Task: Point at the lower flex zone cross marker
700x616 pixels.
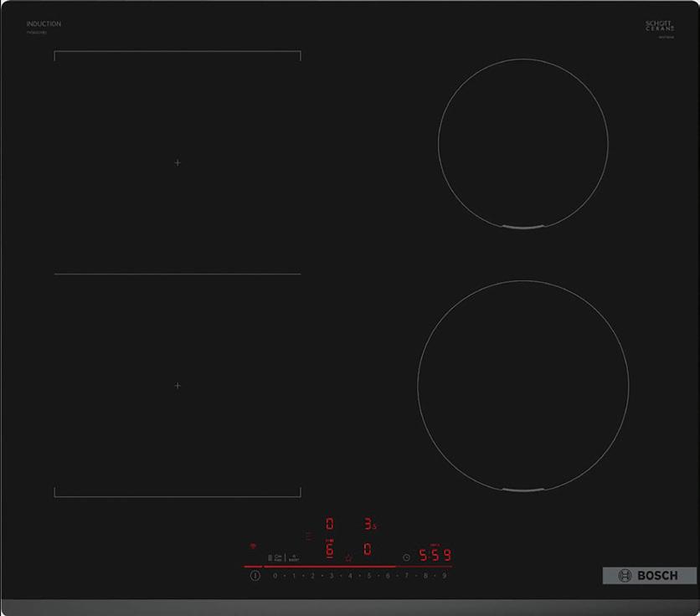Action: (178, 385)
